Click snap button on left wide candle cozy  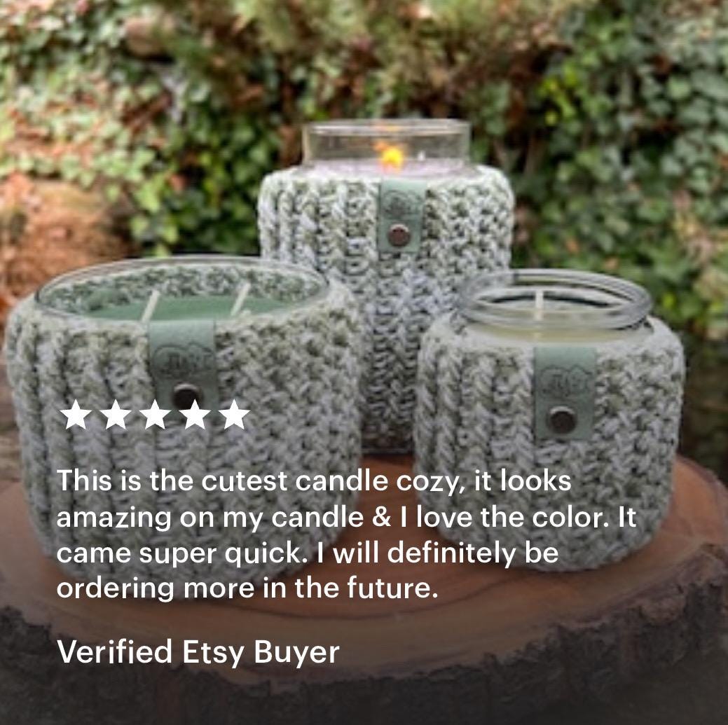tap(186, 396)
